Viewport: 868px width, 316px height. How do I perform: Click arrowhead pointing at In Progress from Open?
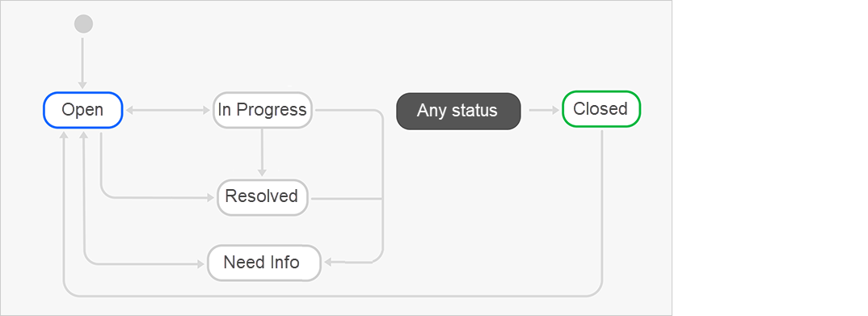[x=207, y=110]
